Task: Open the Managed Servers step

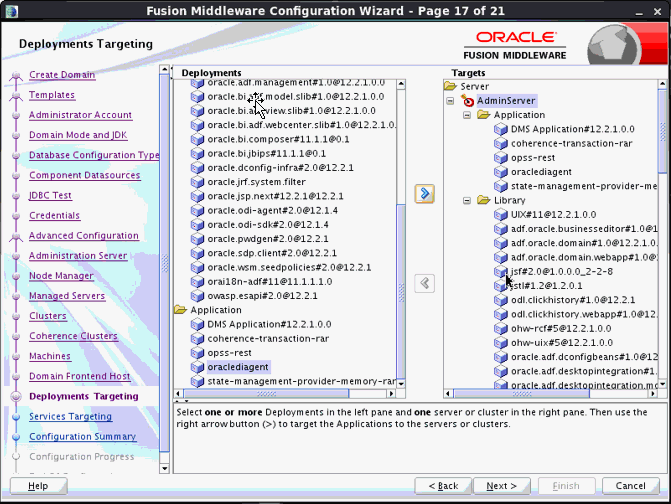Action: pos(67,296)
